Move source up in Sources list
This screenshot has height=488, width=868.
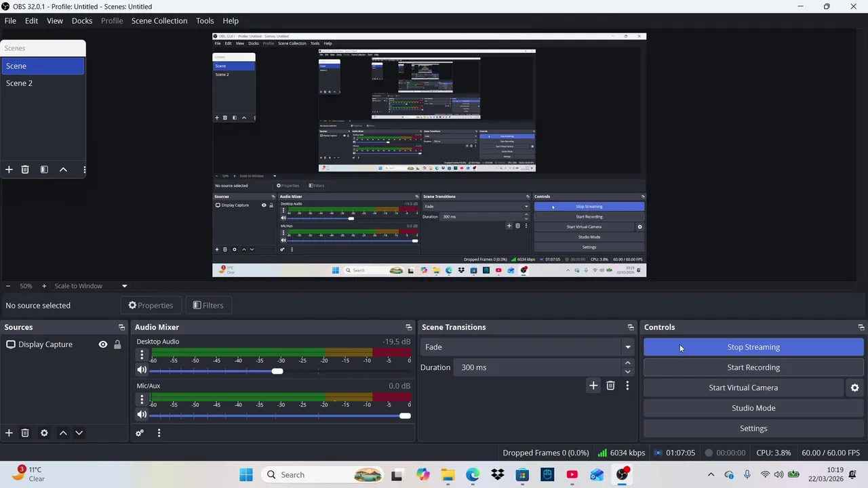tap(63, 433)
